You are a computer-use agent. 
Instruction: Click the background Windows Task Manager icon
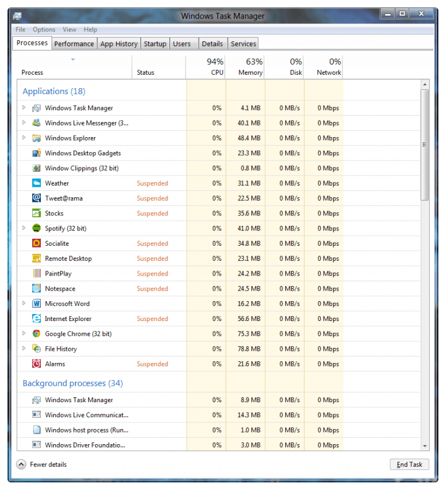[36, 400]
